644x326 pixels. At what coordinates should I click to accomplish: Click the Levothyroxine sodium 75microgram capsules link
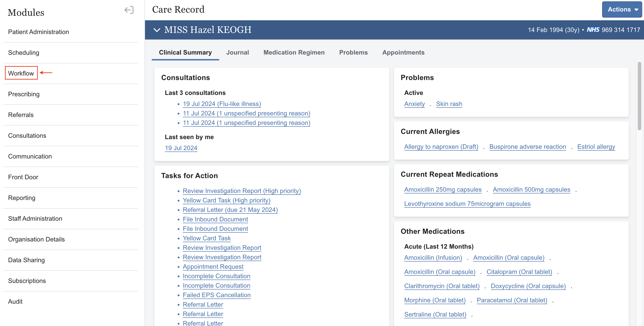[x=467, y=204]
